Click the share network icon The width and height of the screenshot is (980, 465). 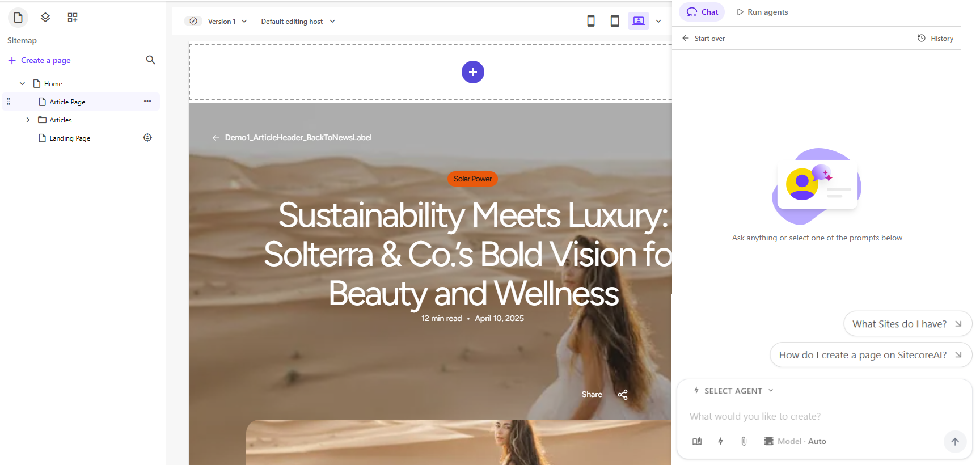[623, 395]
